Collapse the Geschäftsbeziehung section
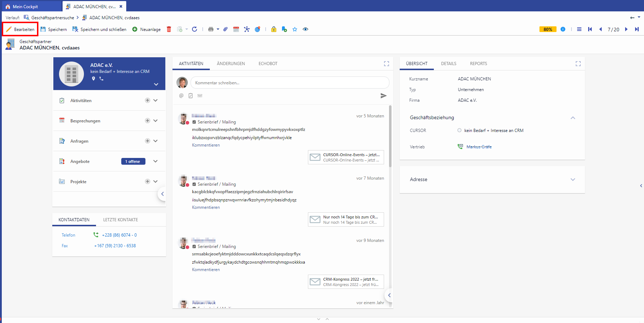The width and height of the screenshot is (644, 323). (573, 118)
